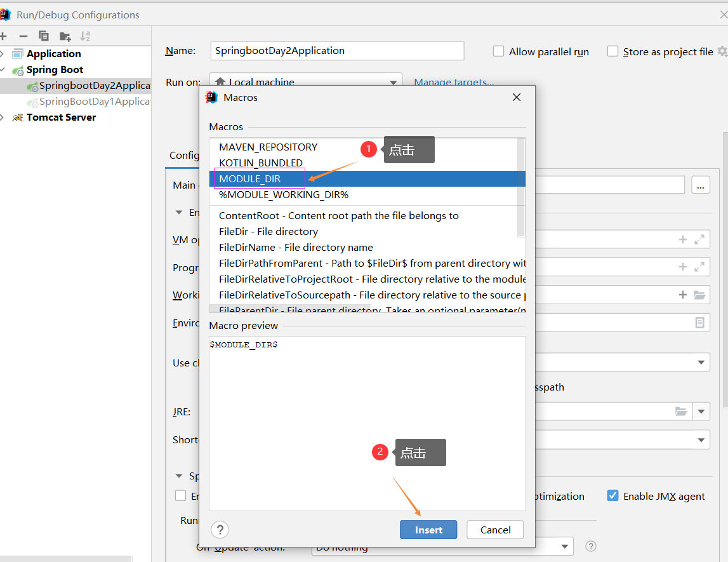728x562 pixels.
Task: Expand the Tomcat Server tree node
Action: pyautogui.click(x=2, y=117)
